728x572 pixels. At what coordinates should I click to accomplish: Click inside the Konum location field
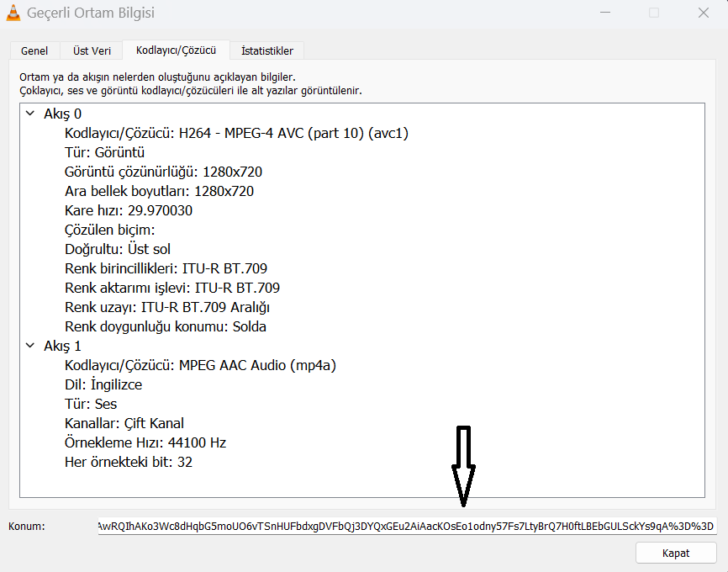click(406, 527)
